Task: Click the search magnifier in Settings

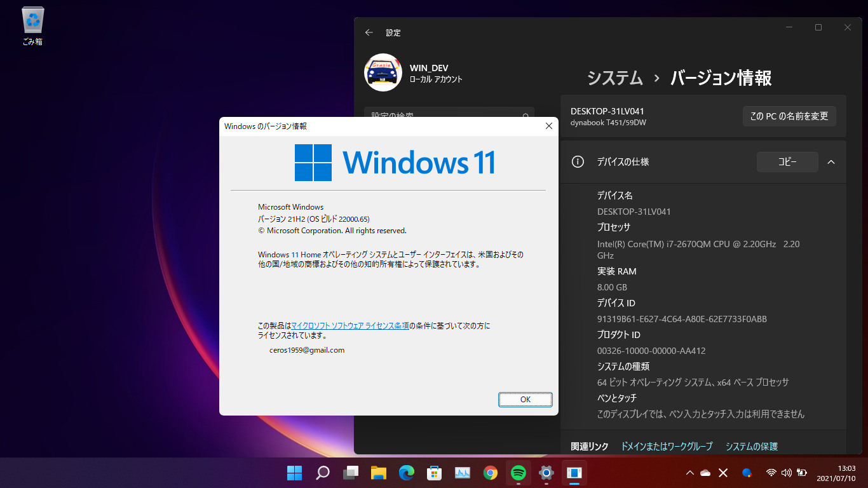Action: (x=526, y=117)
